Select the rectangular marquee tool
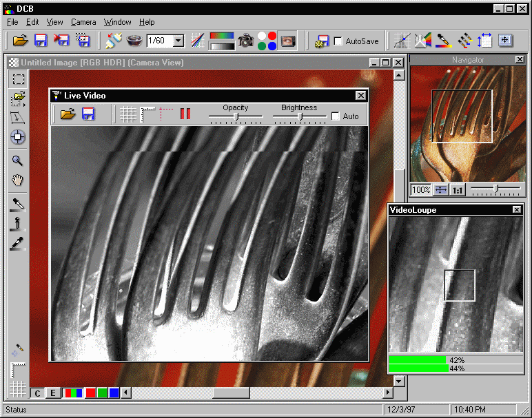The image size is (532, 418). click(x=19, y=79)
